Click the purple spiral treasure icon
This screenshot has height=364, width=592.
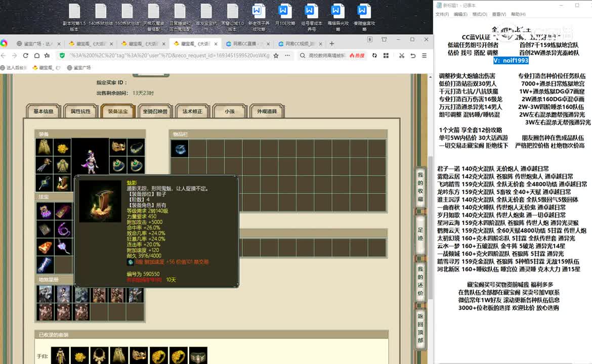pyautogui.click(x=63, y=229)
